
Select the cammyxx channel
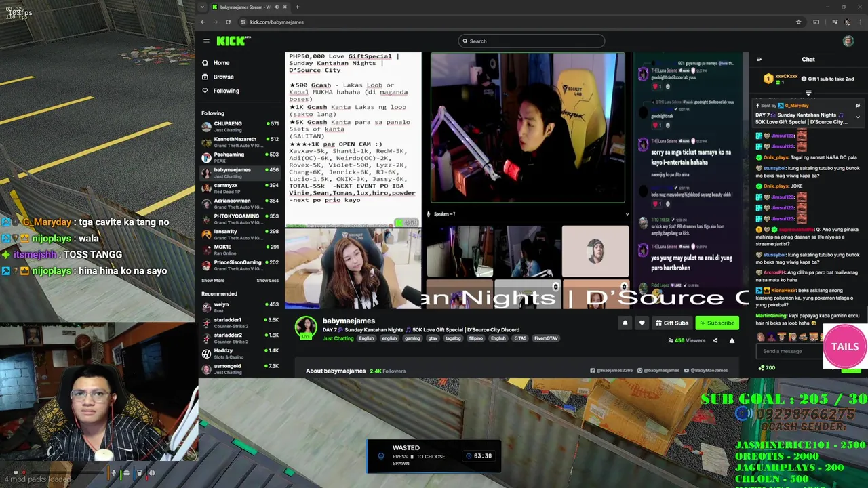pyautogui.click(x=241, y=188)
